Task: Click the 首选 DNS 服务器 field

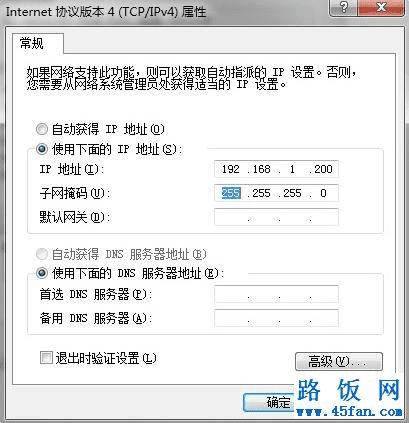Action: (x=276, y=294)
